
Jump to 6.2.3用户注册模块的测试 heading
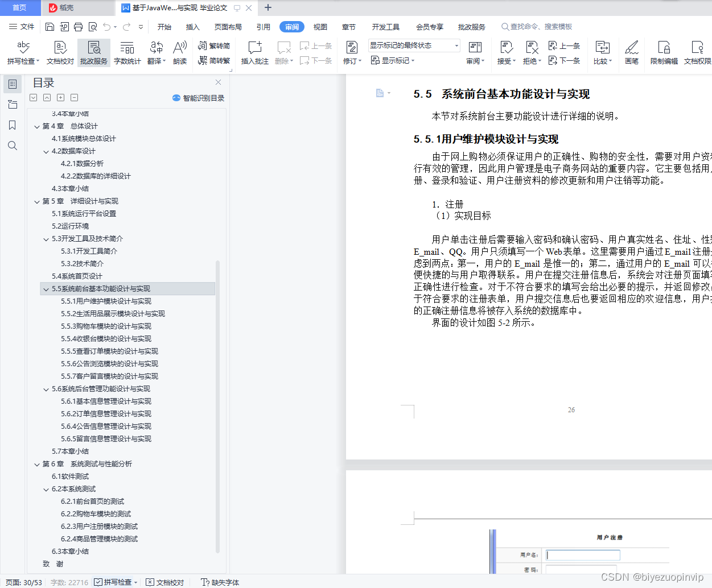(x=99, y=527)
